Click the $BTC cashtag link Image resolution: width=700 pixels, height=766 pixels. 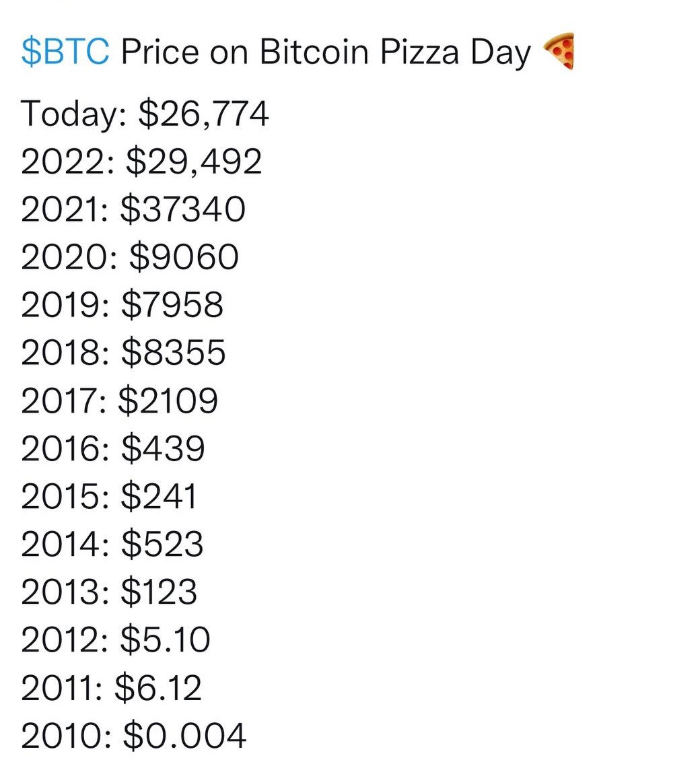click(65, 52)
